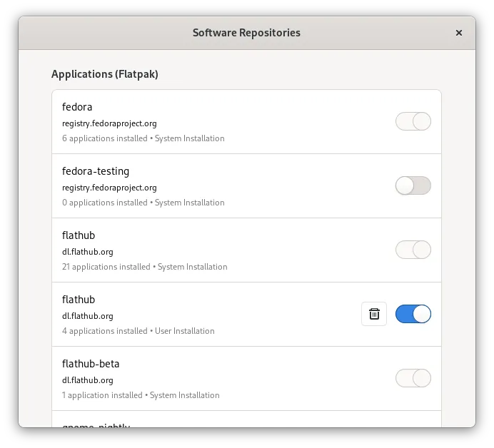Enable the fedora-testing repository
This screenshot has width=494, height=448.
tap(413, 185)
